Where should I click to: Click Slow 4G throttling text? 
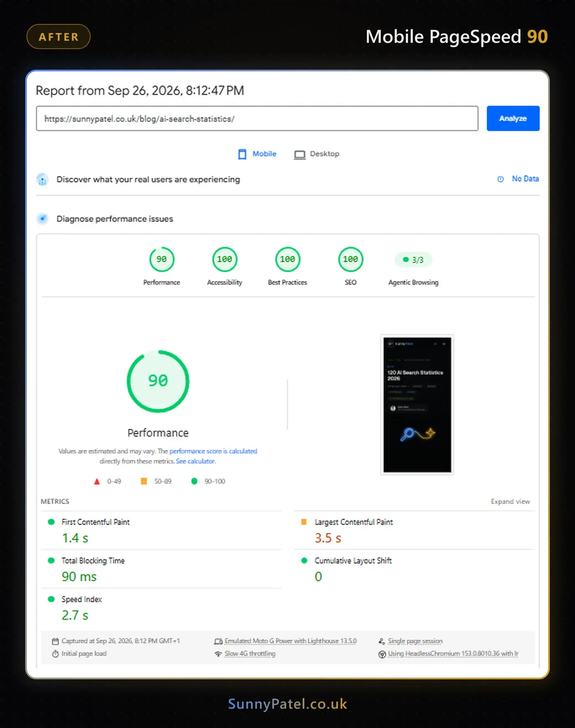(250, 654)
